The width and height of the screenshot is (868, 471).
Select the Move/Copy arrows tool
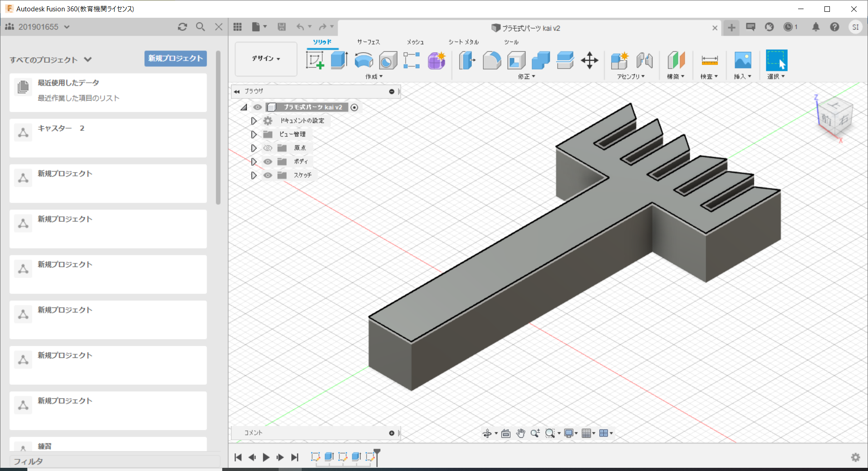[589, 60]
